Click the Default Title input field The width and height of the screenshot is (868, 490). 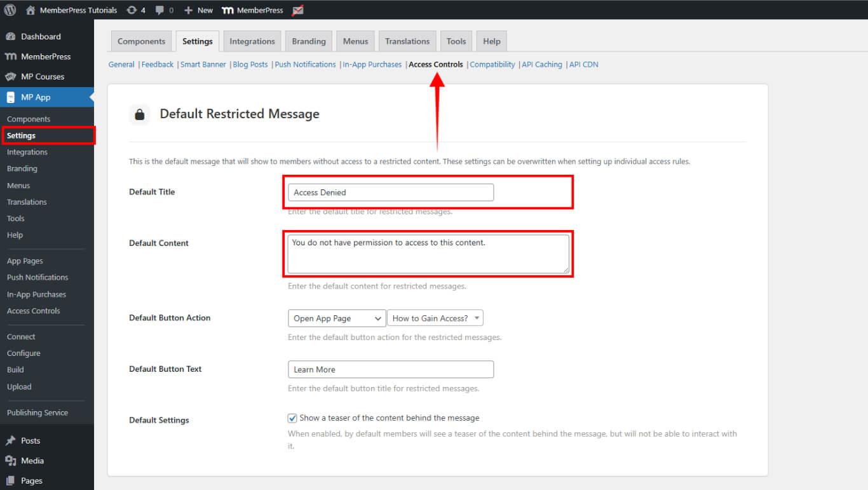tap(390, 193)
